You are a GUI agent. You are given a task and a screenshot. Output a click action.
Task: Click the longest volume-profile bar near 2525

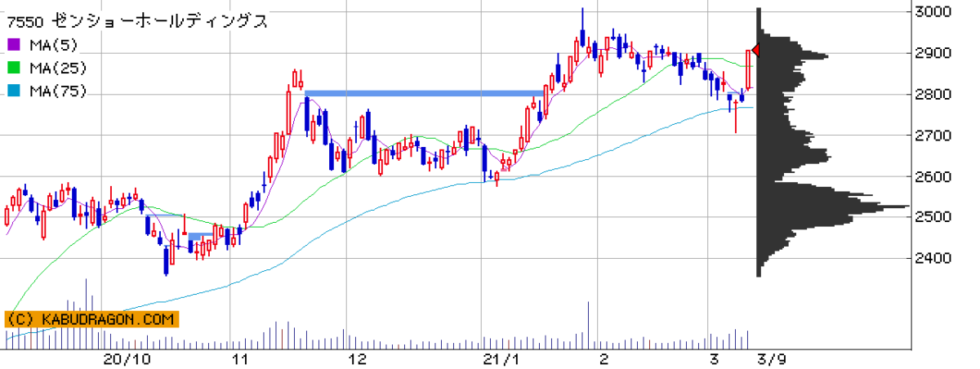(833, 207)
